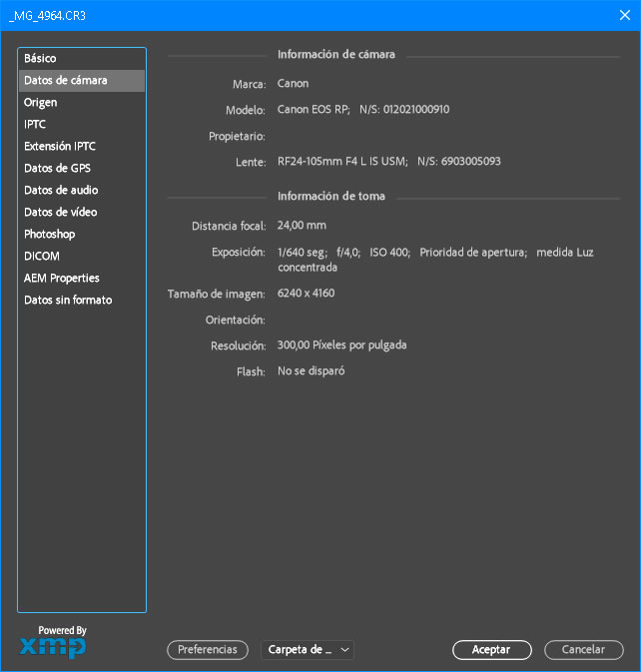
Task: Click the Información de cámara heading
Action: coord(336,55)
